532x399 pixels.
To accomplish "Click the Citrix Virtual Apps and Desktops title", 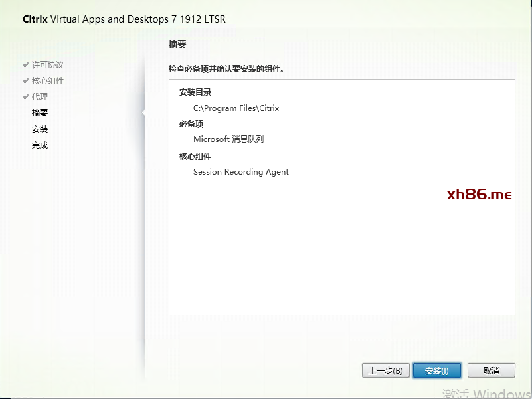I will [124, 19].
